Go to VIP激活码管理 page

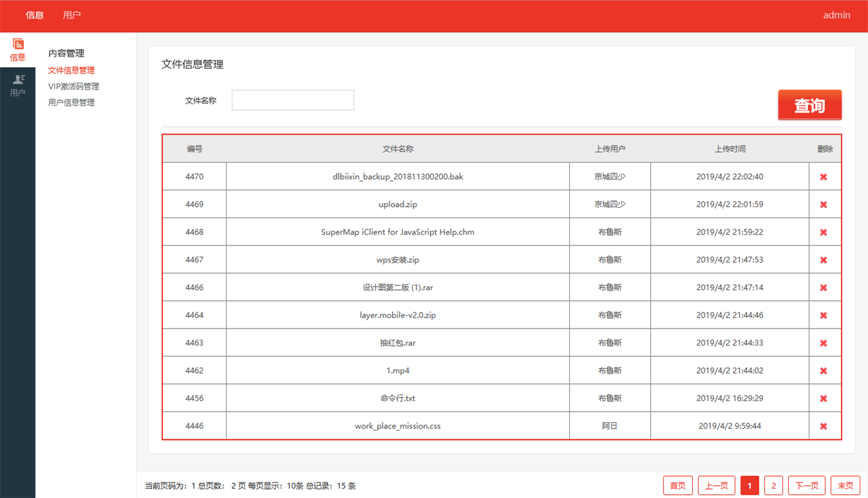click(73, 86)
